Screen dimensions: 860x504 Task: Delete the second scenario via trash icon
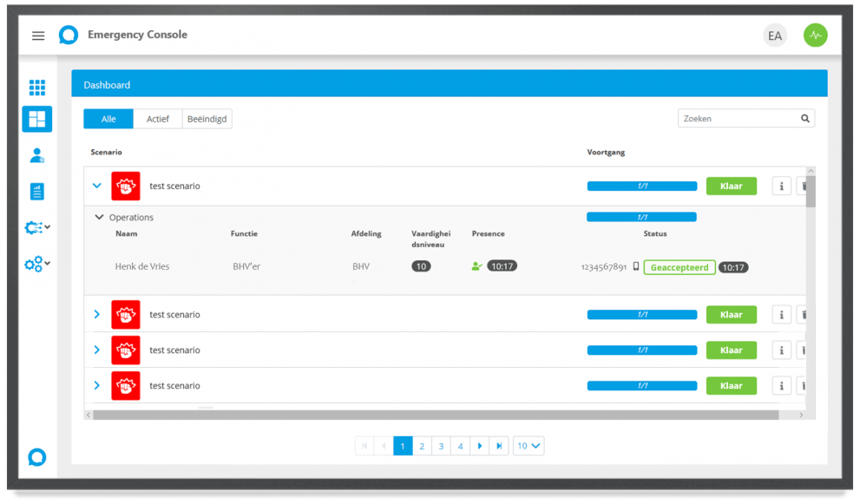tap(803, 314)
